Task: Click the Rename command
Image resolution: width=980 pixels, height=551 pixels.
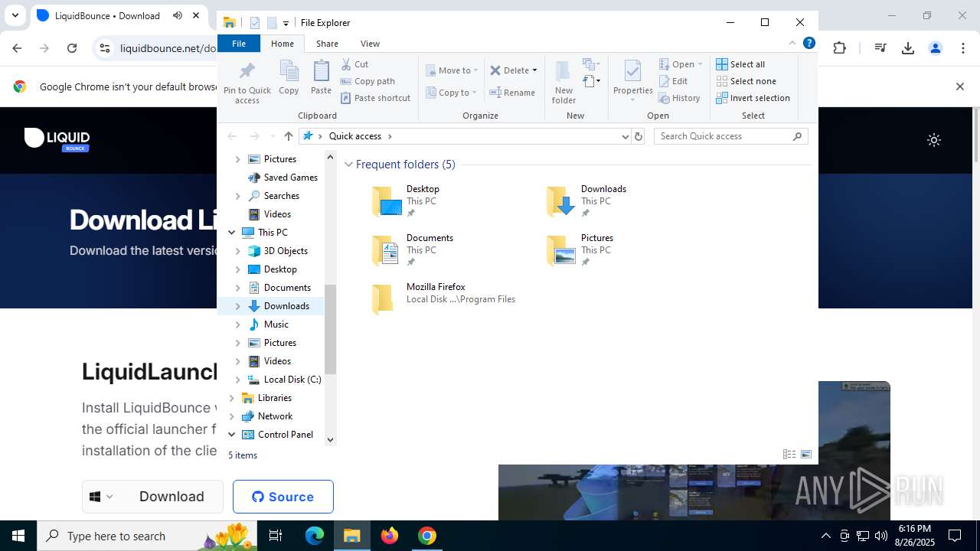Action: [x=512, y=93]
